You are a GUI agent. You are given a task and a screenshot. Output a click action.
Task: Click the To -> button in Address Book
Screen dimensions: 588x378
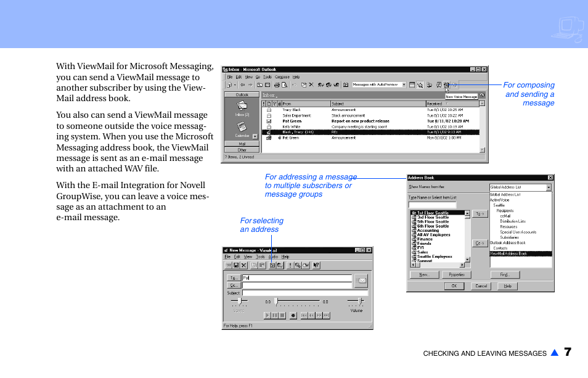480,214
